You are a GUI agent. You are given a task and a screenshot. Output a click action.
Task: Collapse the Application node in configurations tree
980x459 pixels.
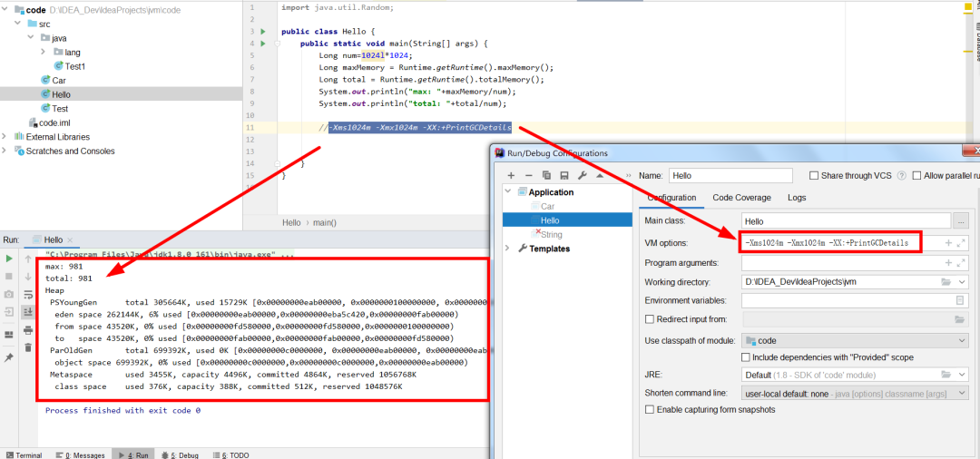click(507, 191)
